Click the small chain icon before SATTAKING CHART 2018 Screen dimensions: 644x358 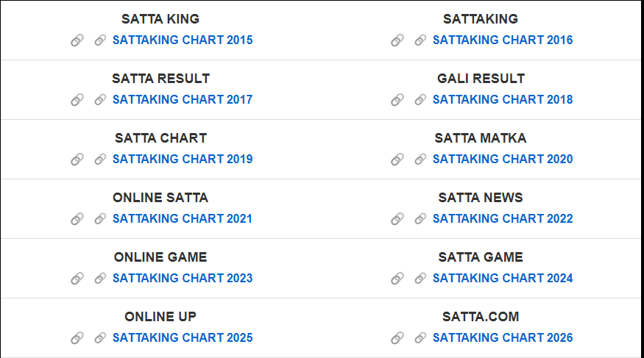click(420, 100)
